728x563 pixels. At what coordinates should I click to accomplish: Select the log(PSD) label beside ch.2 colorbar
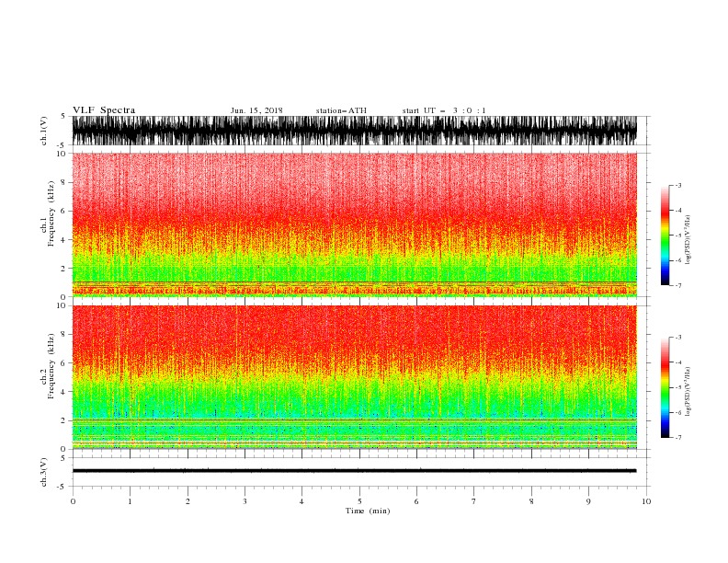688,392
